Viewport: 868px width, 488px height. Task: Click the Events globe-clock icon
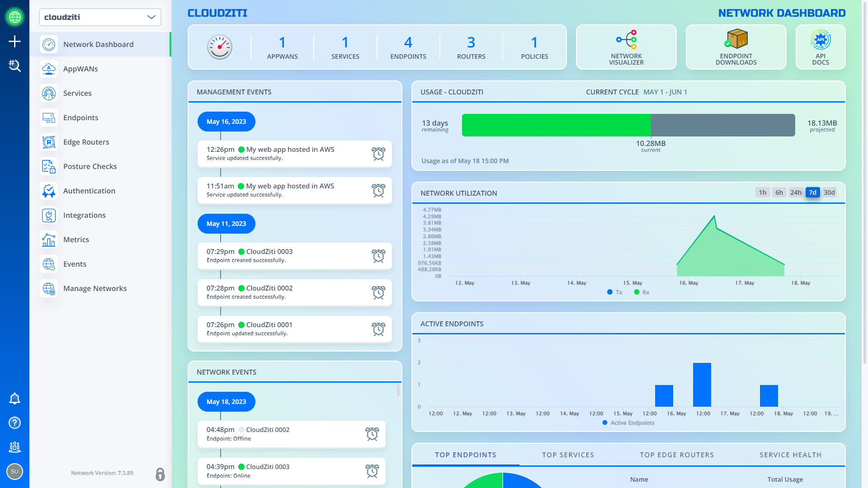tap(49, 264)
